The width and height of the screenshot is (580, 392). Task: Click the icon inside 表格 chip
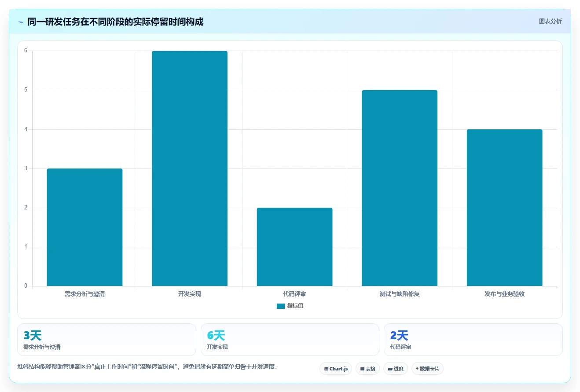(362, 369)
